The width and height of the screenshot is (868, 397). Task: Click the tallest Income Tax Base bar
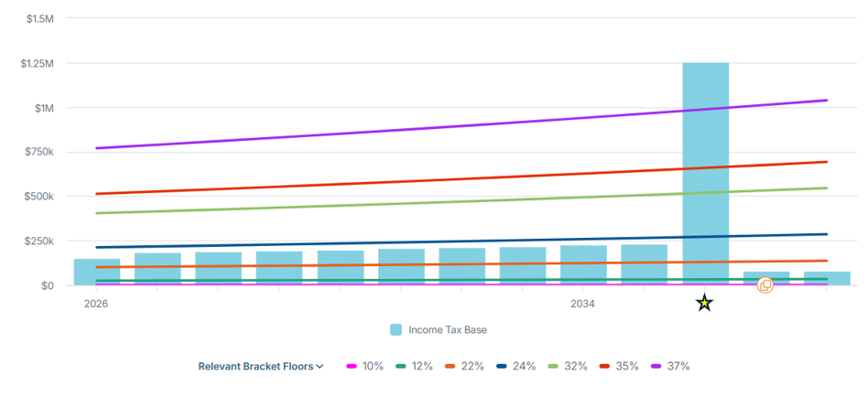click(x=705, y=174)
